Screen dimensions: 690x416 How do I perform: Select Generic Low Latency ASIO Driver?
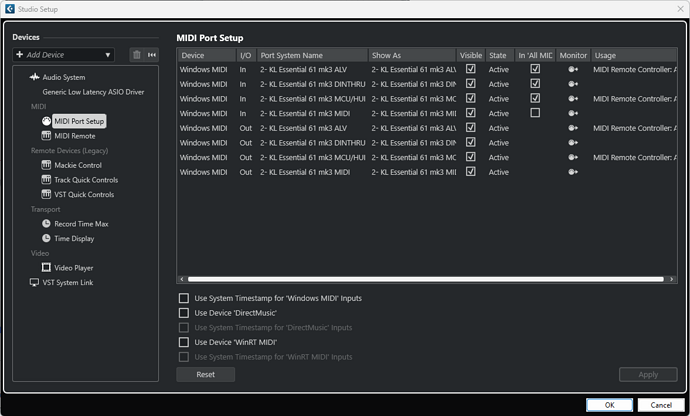pyautogui.click(x=93, y=92)
